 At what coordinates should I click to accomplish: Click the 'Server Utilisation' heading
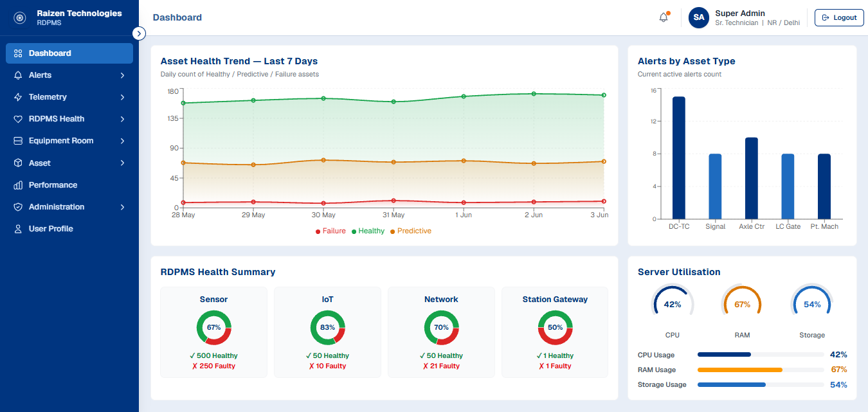[679, 272]
